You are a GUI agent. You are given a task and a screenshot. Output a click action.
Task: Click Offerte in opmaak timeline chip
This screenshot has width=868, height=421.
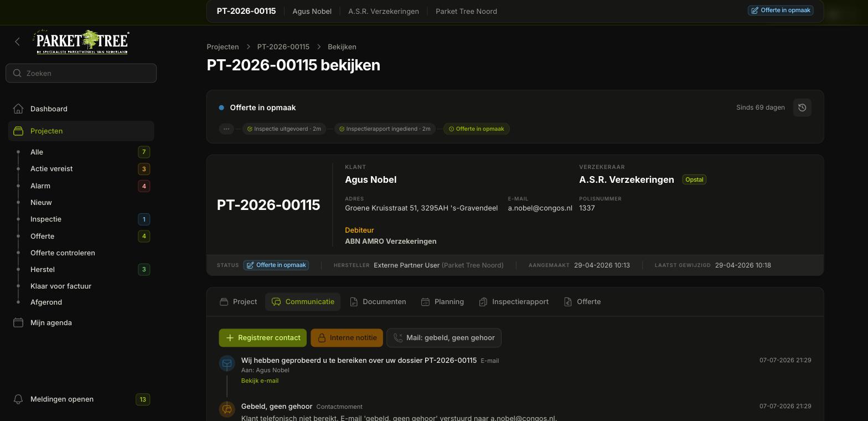(x=476, y=129)
